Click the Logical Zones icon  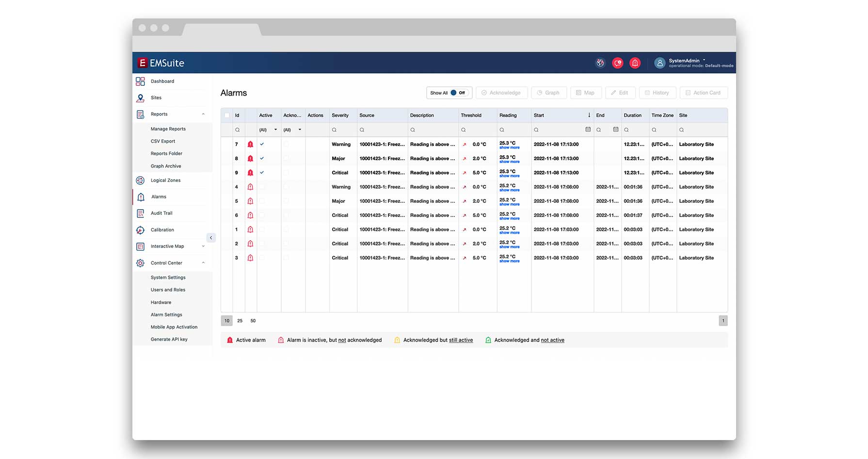pyautogui.click(x=140, y=180)
